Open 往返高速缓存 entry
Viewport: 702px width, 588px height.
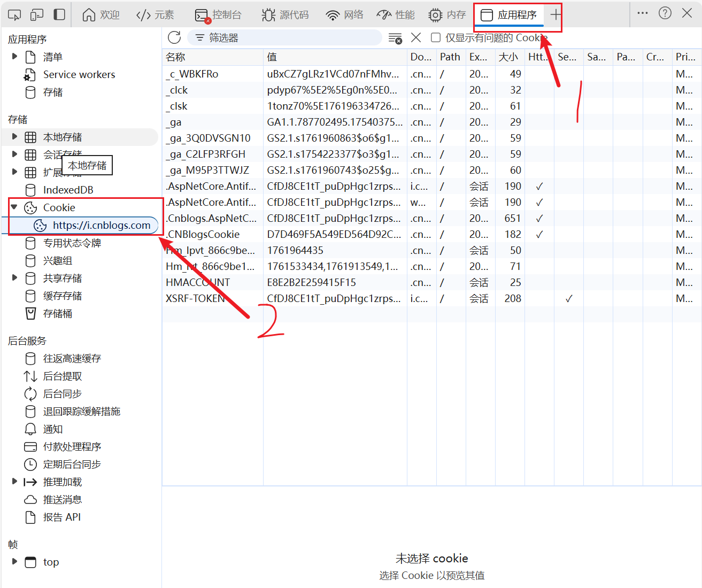72,359
